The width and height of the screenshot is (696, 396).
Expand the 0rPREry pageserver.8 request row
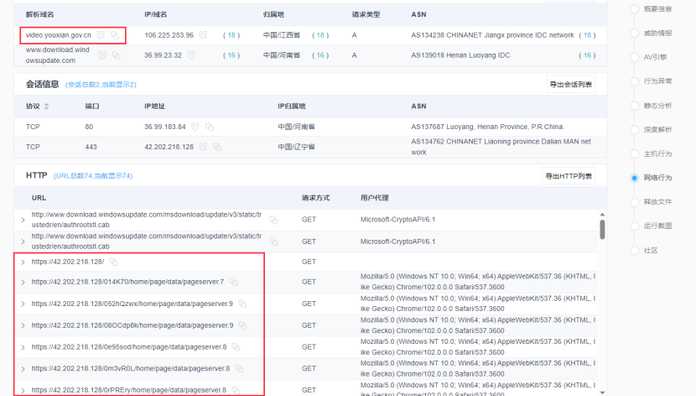pos(23,390)
